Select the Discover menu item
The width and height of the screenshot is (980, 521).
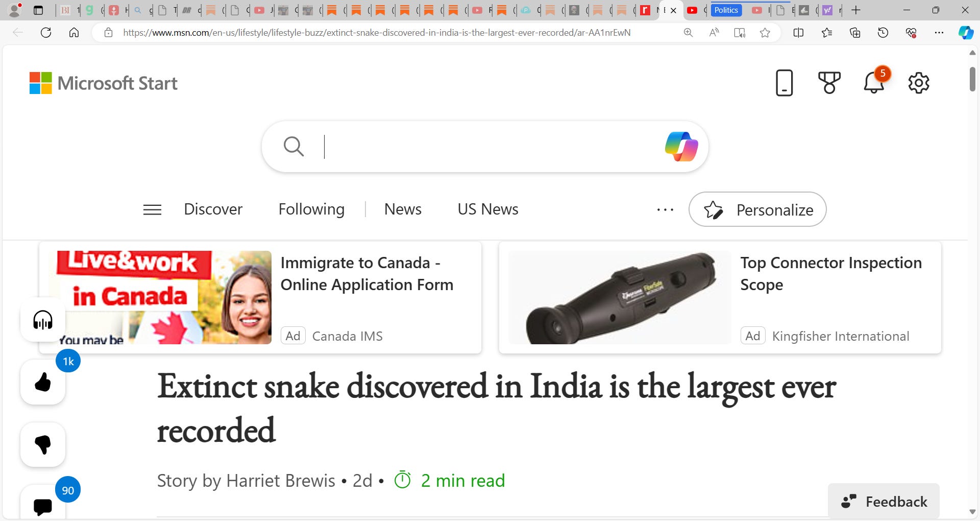(x=213, y=209)
